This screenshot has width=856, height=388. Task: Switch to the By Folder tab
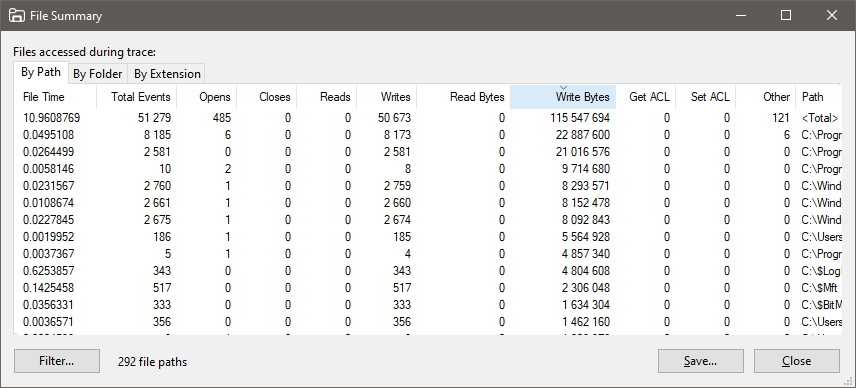coord(98,74)
